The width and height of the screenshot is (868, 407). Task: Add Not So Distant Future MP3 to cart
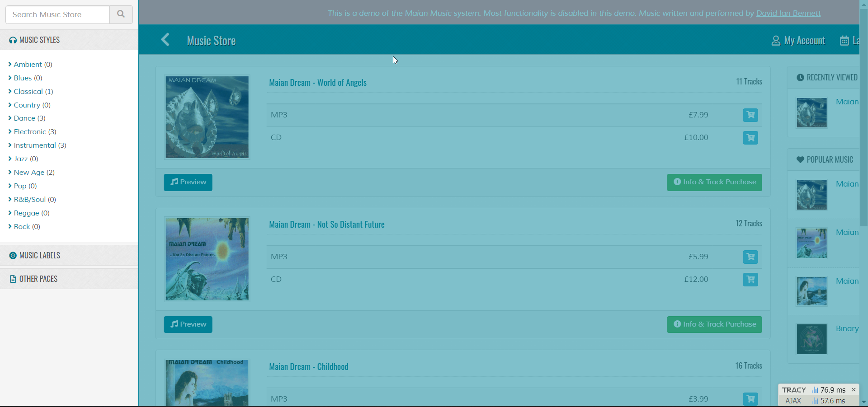tap(750, 257)
